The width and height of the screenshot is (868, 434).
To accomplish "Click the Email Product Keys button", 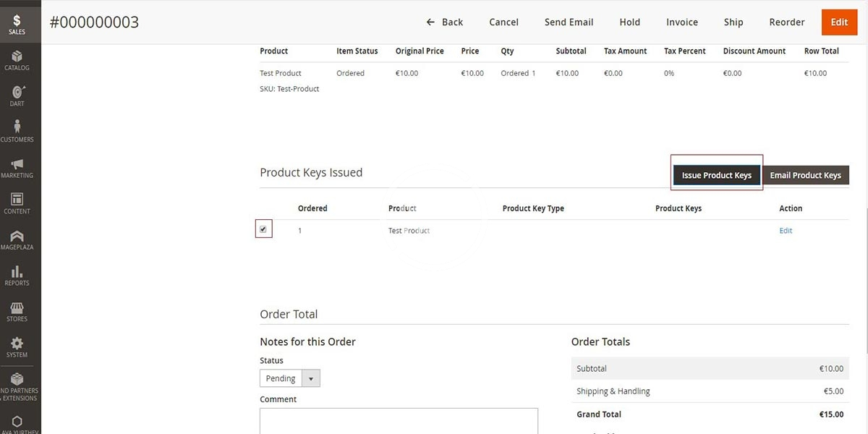I will (x=805, y=175).
